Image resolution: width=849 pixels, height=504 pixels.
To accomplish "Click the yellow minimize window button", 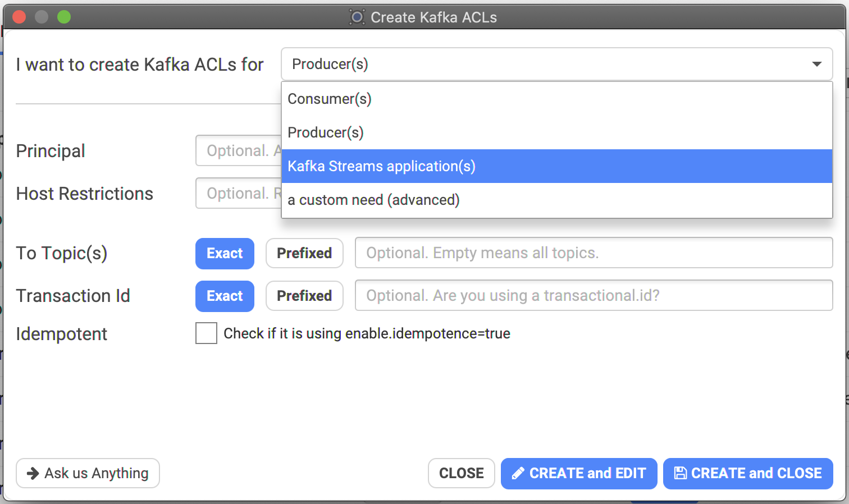I will pyautogui.click(x=42, y=17).
